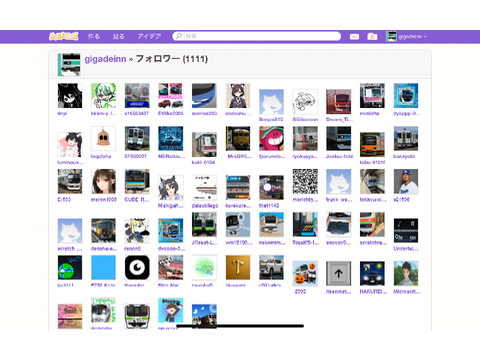Viewport: 480px width, 360px height.
Task: Open the default Scratch cat avatar in the first row
Action: point(272,102)
